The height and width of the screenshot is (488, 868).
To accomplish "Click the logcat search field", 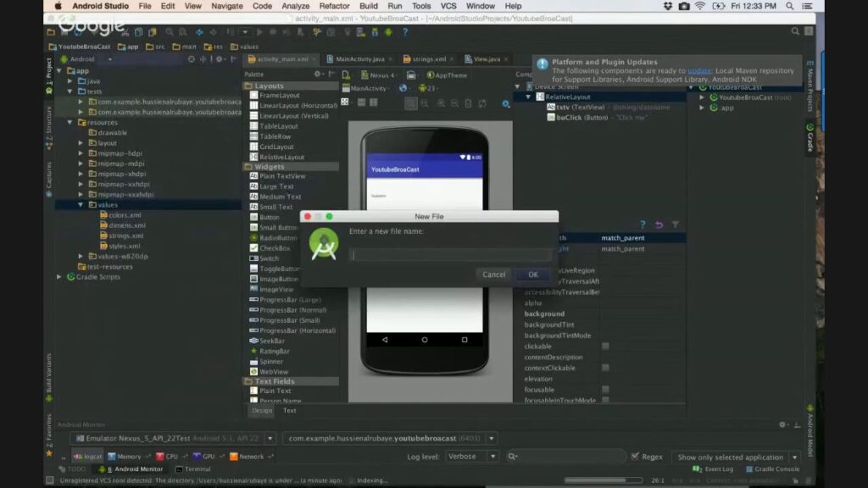I will coord(566,457).
